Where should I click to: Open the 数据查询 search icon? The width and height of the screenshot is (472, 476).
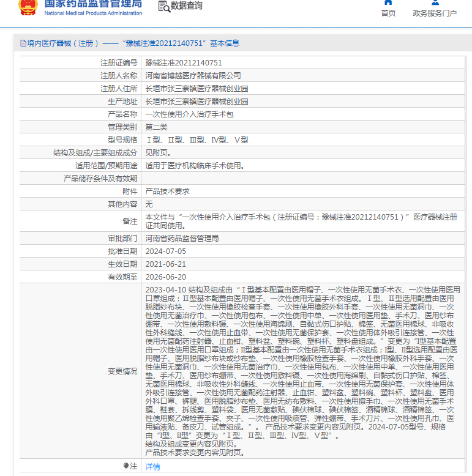click(164, 6)
